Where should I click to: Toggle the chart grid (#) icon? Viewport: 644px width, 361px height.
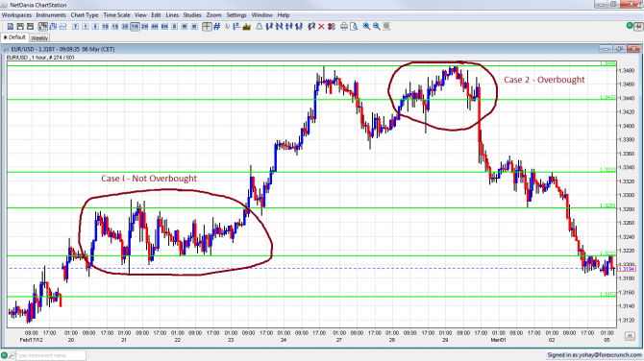217,26
